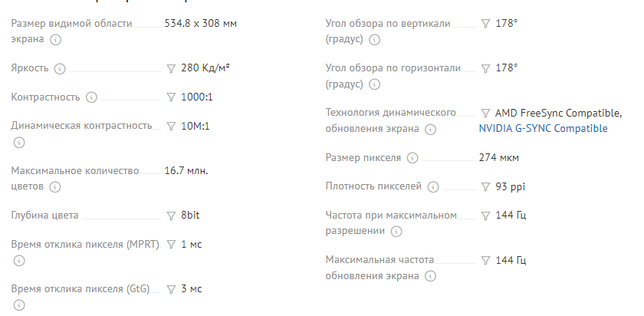644x316 pixels.
Task: Filter by 8bit color depth
Action: tap(171, 216)
